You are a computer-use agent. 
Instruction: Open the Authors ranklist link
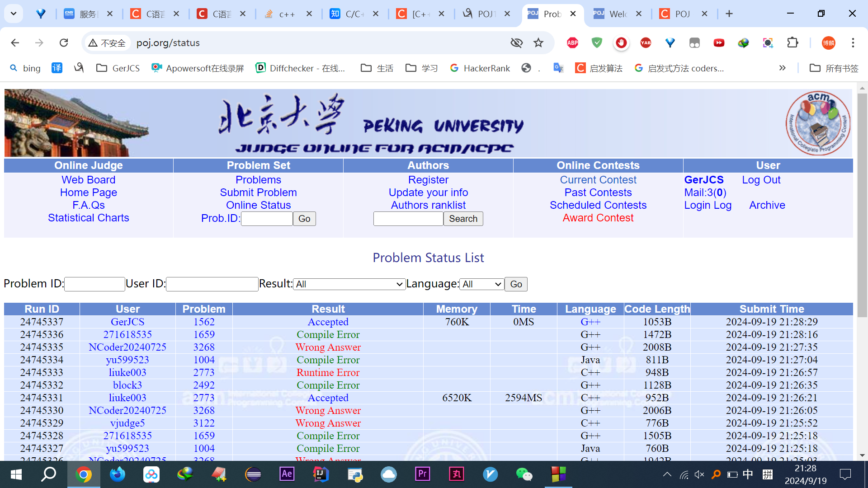click(428, 205)
